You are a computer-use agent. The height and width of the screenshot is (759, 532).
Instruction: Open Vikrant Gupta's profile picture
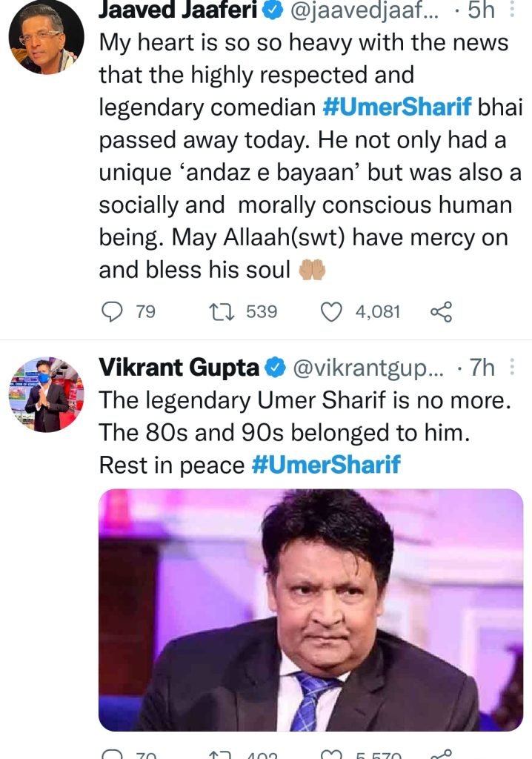[x=46, y=394]
